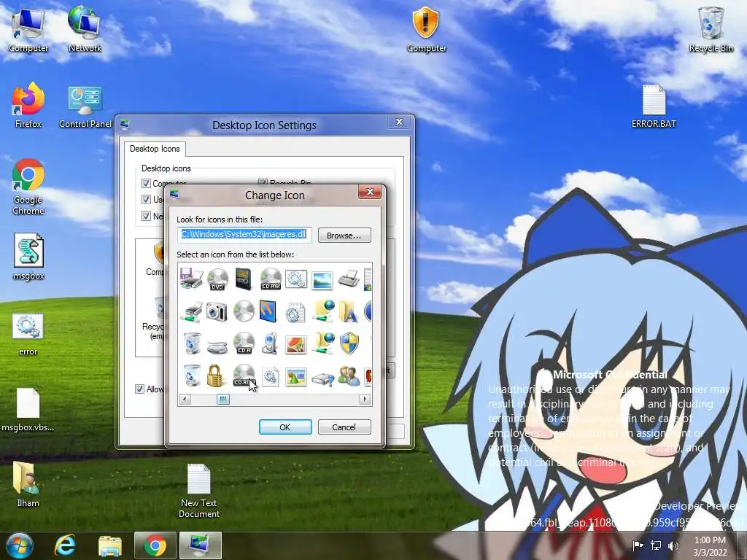
Task: Pick the fonts folder icon with letter A
Action: coord(348,312)
